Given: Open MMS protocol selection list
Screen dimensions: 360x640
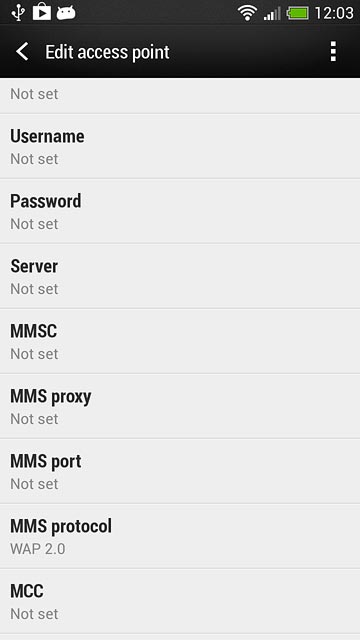Looking at the screenshot, I should pyautogui.click(x=180, y=536).
